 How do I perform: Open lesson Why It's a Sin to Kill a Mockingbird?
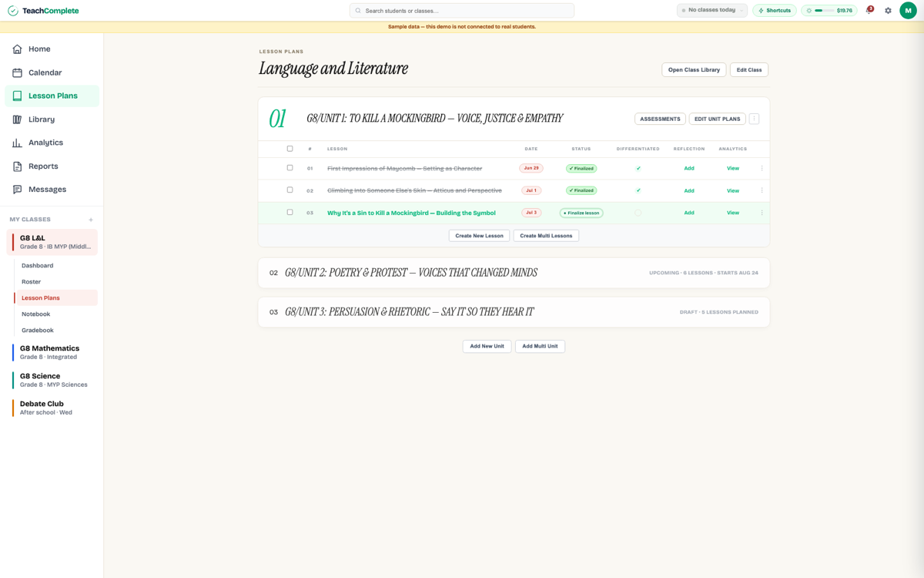click(x=411, y=213)
